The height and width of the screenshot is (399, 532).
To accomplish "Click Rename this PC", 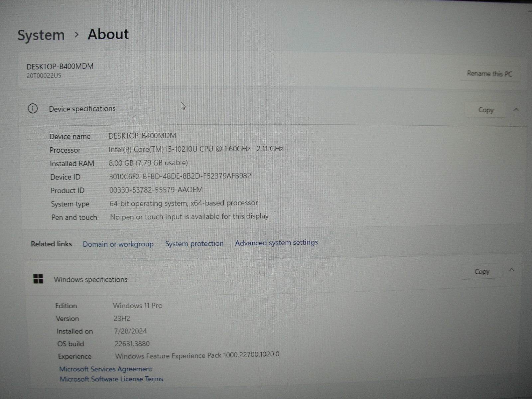I will (489, 74).
